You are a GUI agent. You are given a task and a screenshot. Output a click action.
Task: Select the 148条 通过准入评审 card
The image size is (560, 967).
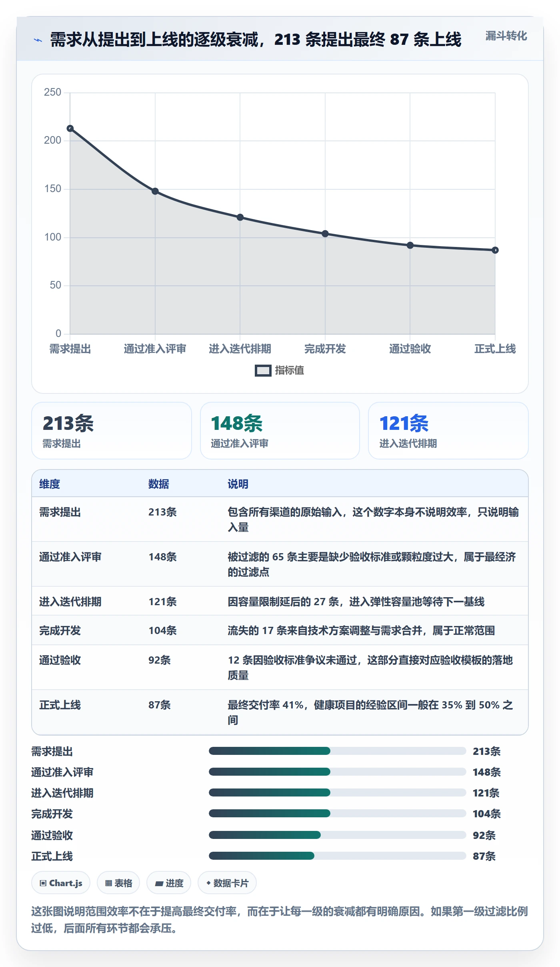(x=280, y=431)
